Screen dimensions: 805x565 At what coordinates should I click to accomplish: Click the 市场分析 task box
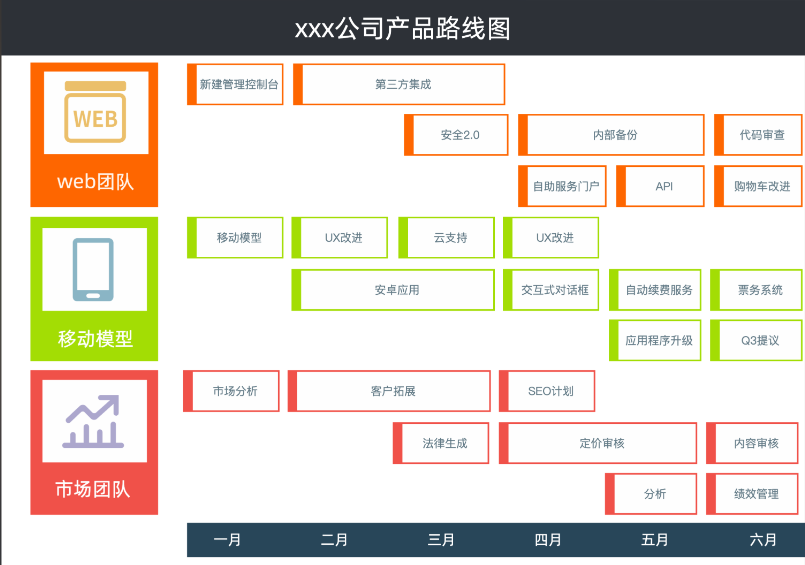pyautogui.click(x=232, y=391)
